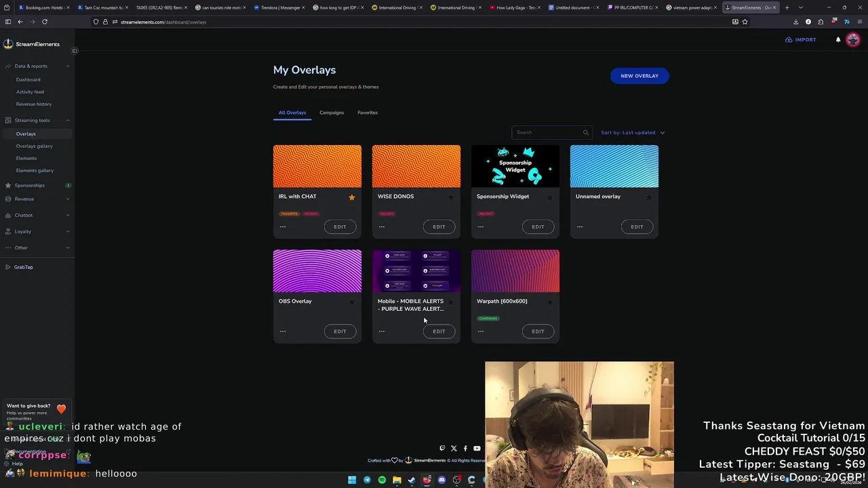Switch to All Overlays tab
This screenshot has width=868, height=488.
tap(292, 113)
